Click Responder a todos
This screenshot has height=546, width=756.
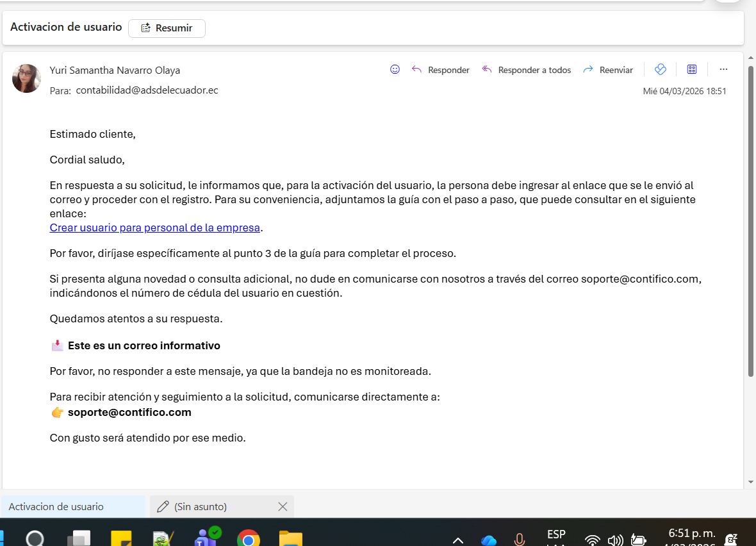pyautogui.click(x=527, y=70)
